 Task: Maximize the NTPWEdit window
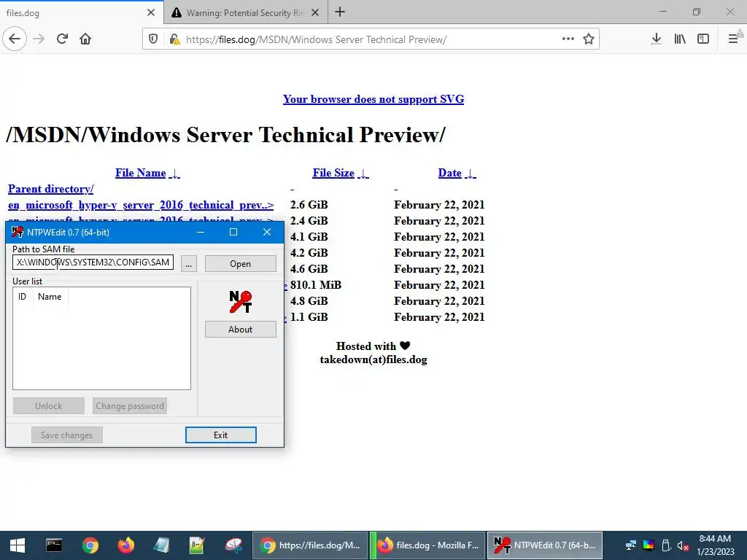pos(233,232)
